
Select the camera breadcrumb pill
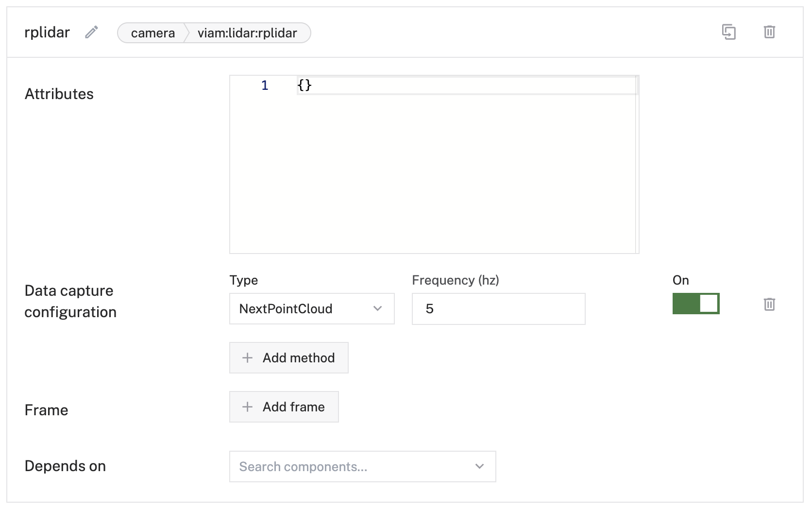(152, 33)
